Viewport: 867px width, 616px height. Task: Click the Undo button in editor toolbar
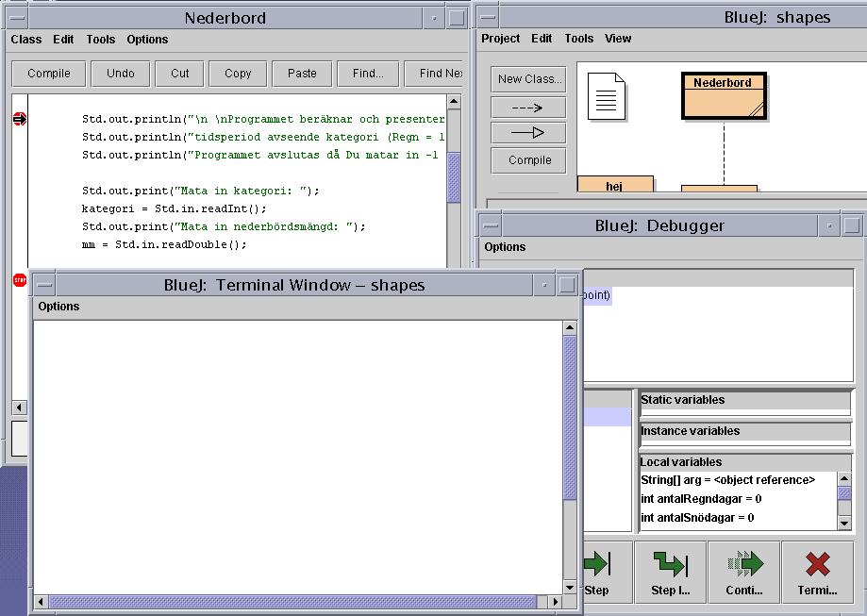(120, 74)
